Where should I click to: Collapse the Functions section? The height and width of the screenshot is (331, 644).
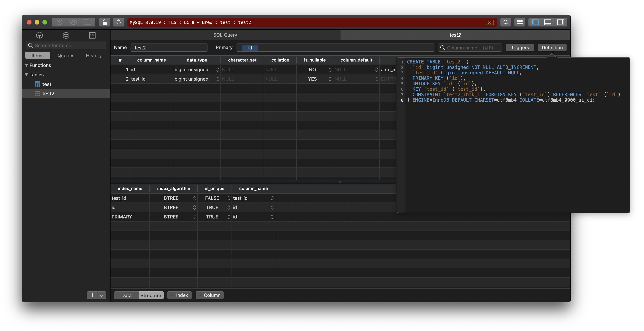(x=26, y=65)
